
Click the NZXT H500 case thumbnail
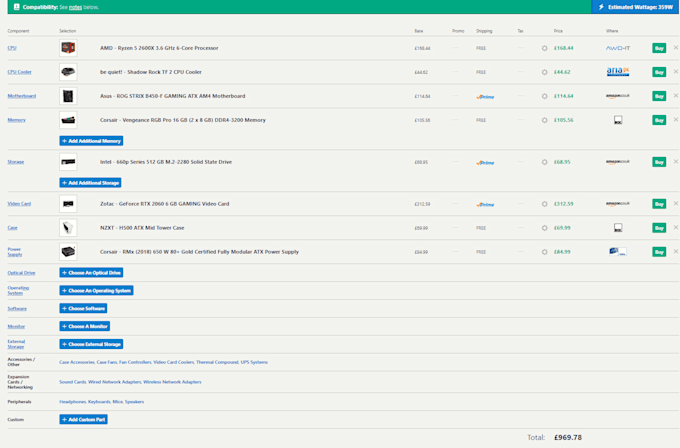click(68, 228)
